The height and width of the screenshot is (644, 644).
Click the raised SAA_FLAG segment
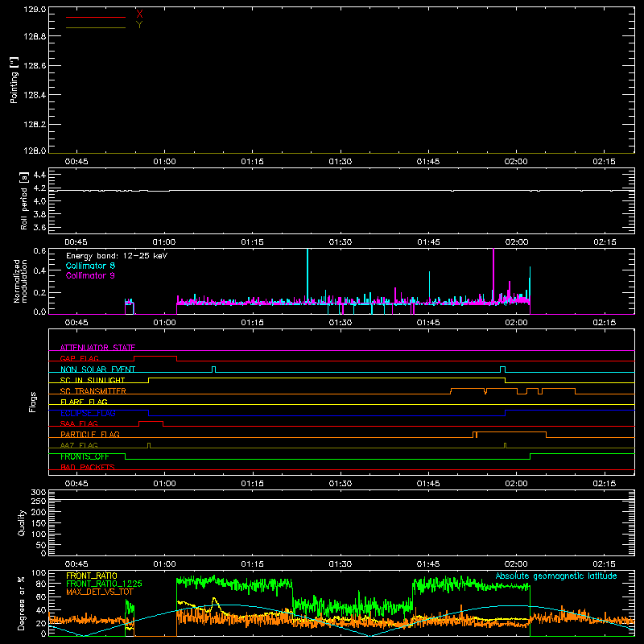click(x=151, y=421)
